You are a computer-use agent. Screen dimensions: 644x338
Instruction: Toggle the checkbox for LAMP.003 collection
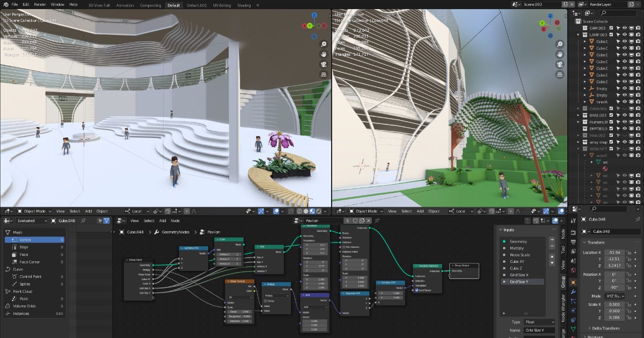coord(611,34)
